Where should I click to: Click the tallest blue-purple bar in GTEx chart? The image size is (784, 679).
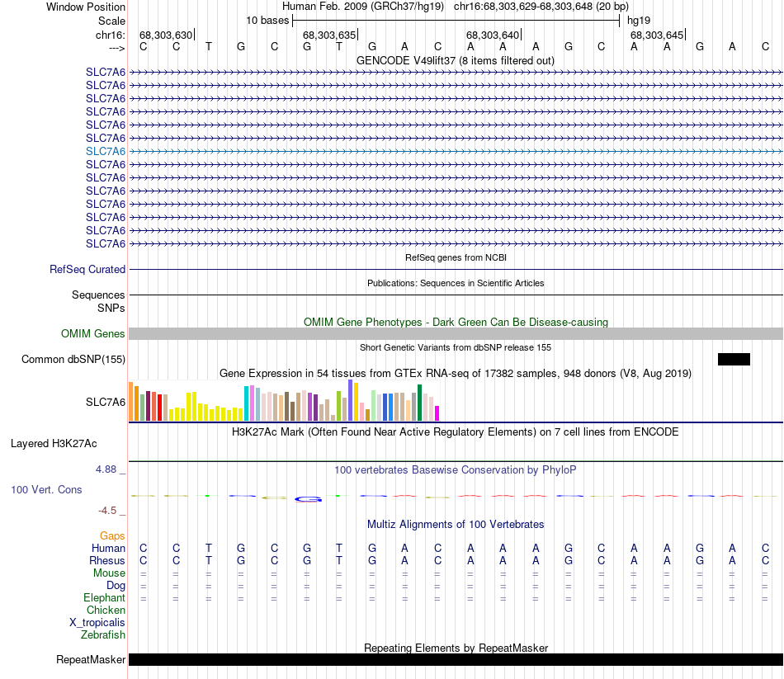click(351, 400)
